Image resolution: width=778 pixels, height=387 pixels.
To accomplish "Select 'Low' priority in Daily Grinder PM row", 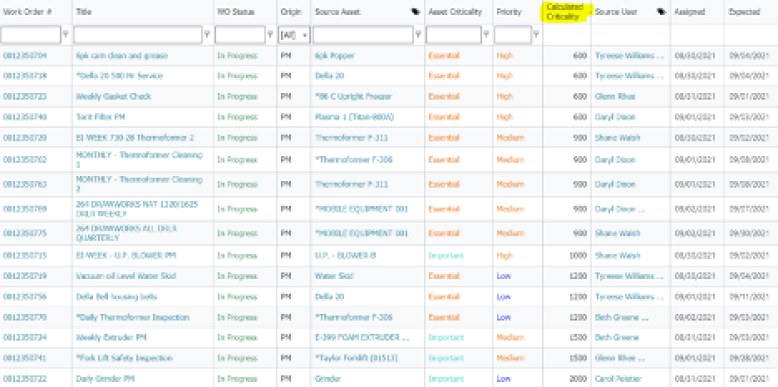I will pyautogui.click(x=504, y=379).
